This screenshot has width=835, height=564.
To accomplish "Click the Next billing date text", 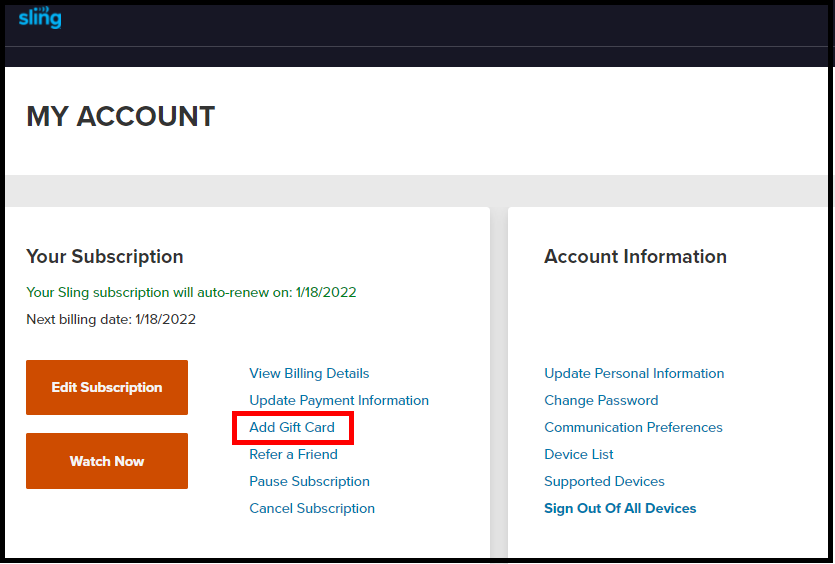I will [x=111, y=320].
